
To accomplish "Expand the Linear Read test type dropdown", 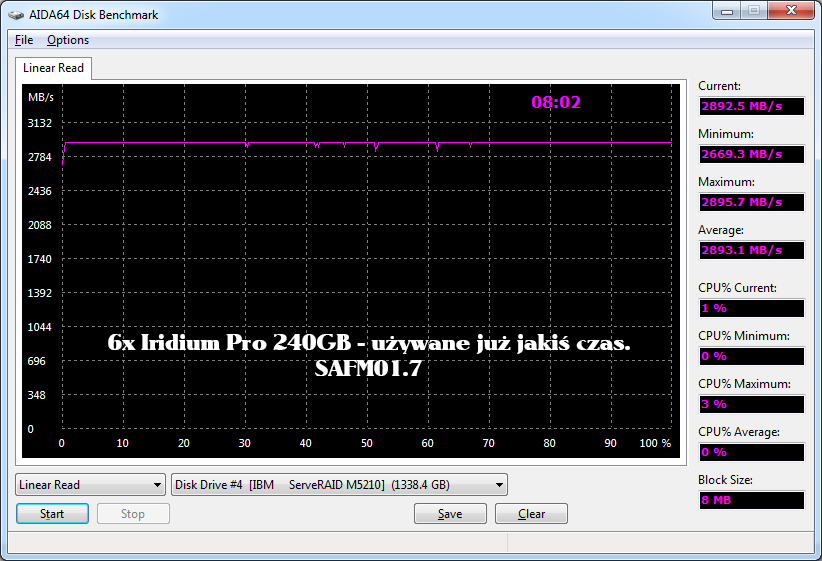I will pos(91,485).
